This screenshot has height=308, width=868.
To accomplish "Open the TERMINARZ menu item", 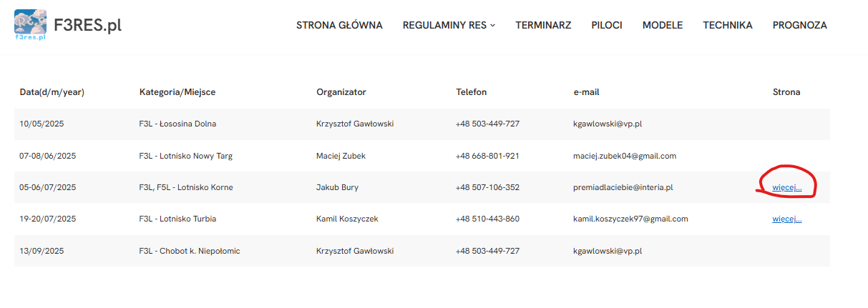I will click(x=543, y=25).
